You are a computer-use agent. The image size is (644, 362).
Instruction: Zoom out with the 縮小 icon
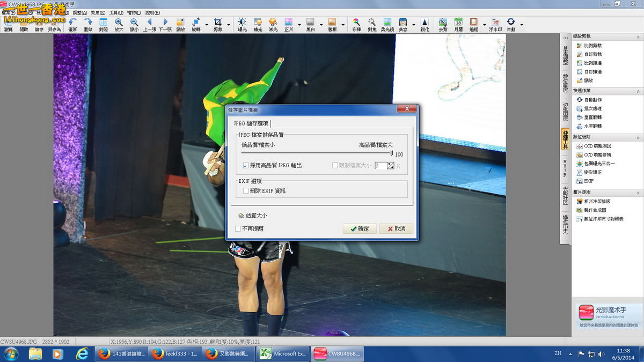pyautogui.click(x=134, y=24)
